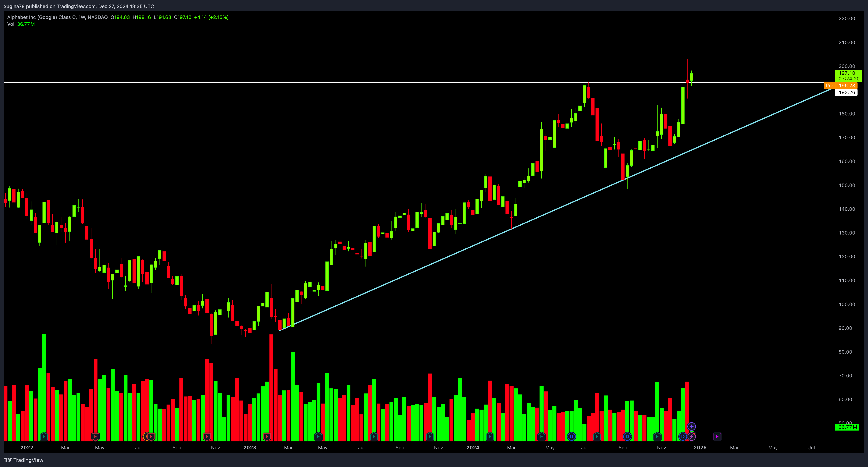The width and height of the screenshot is (868, 467).
Task: Click the 2025 label on the time axis
Action: tap(700, 448)
